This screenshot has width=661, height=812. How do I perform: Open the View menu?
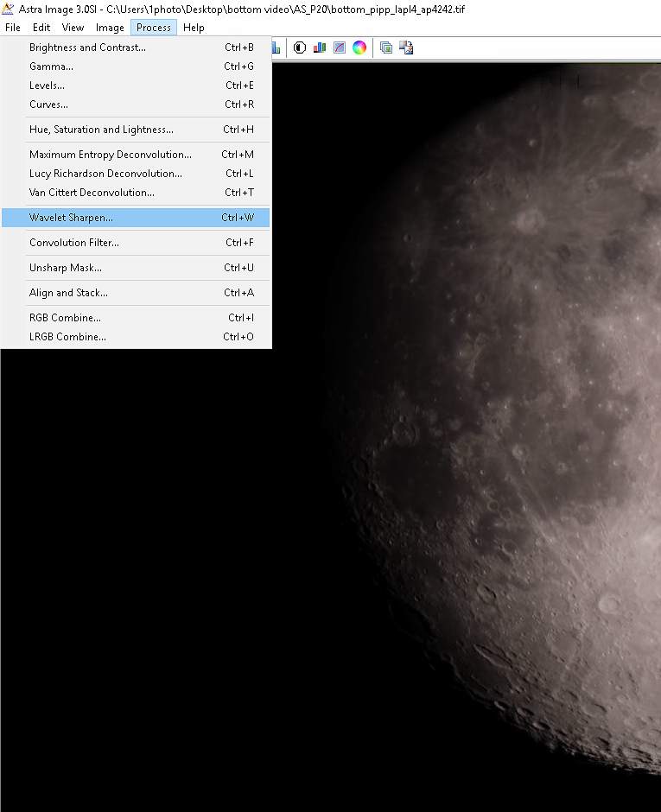pos(73,28)
